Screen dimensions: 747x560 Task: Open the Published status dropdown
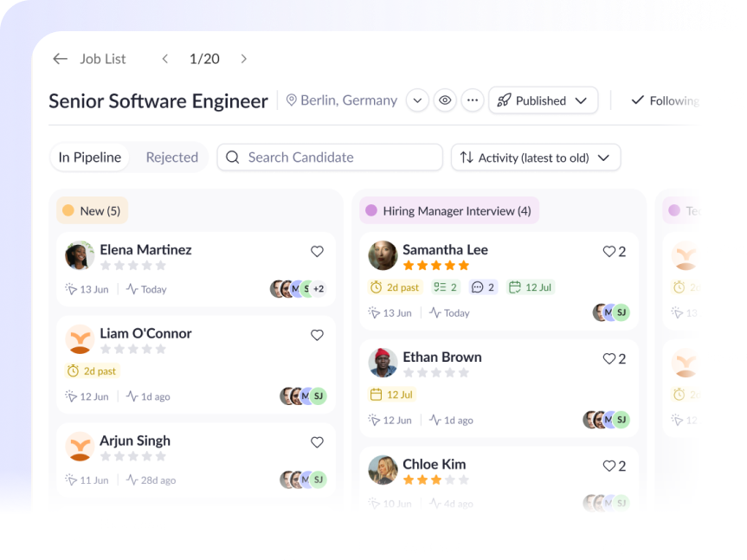click(543, 100)
